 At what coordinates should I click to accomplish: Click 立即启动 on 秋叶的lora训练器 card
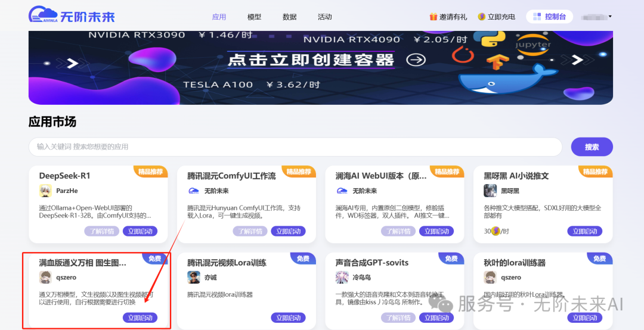click(585, 317)
